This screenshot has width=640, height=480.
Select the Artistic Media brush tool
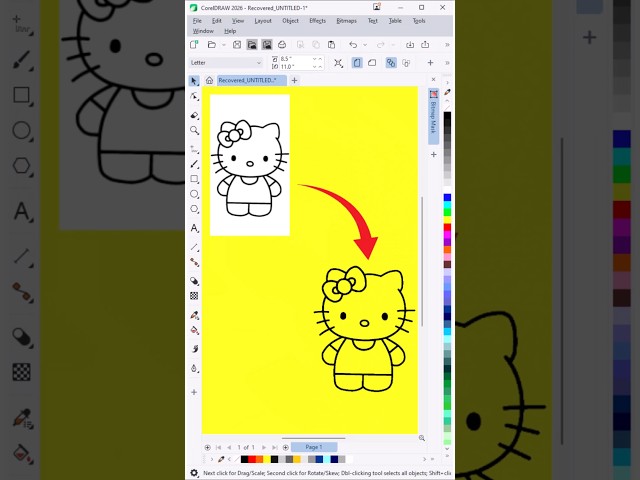(x=194, y=164)
